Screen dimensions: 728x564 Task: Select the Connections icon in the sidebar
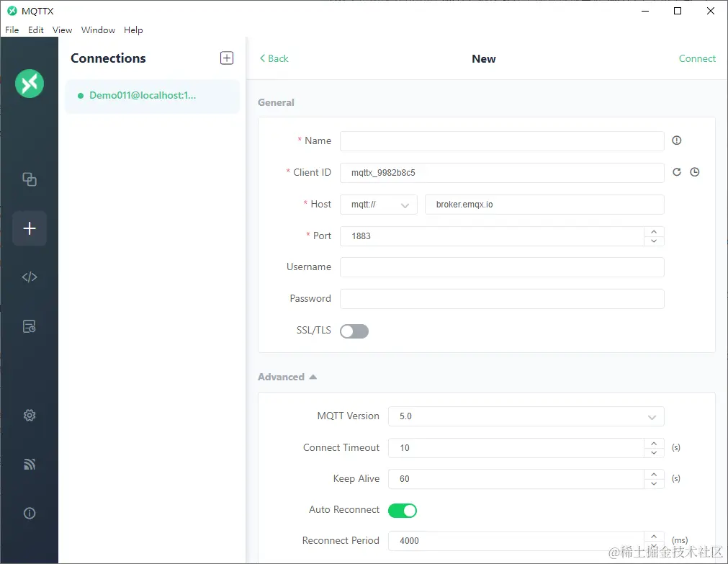tap(29, 179)
